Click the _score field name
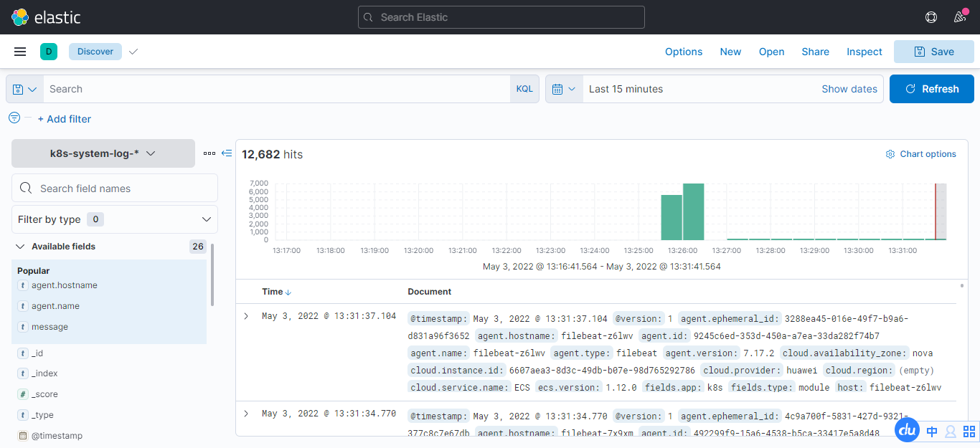 tap(44, 394)
